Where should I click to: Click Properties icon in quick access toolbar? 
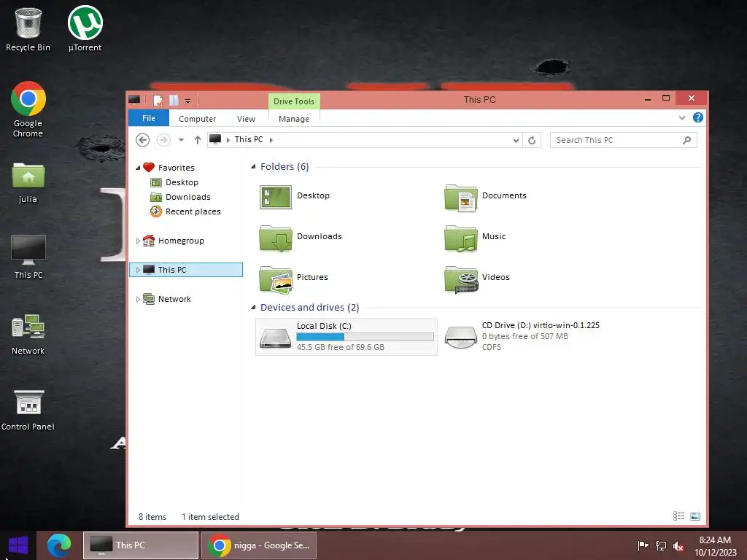click(158, 100)
